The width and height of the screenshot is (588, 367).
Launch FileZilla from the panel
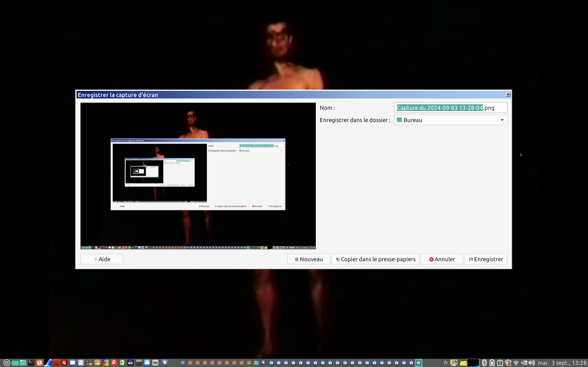(64, 363)
